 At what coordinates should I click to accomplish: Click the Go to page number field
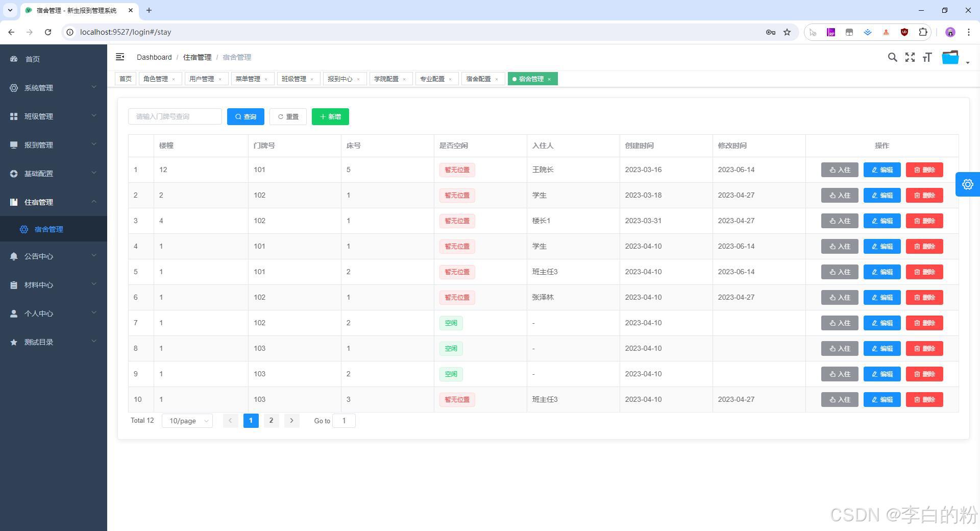344,421
